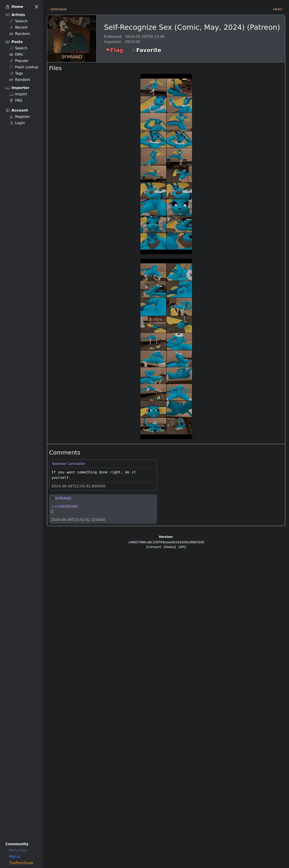The height and width of the screenshot is (868, 289).
Task: Open the Search magnifier icon under Artists
Action: (x=11, y=21)
